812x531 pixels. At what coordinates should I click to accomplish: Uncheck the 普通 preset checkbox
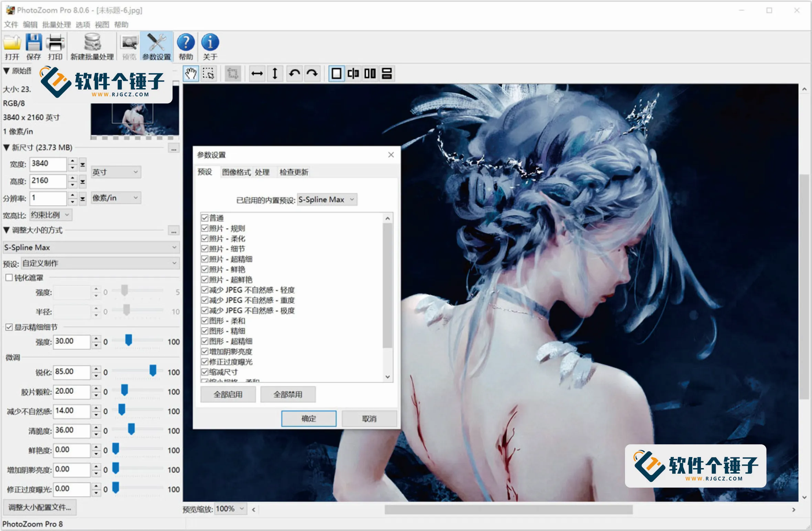[205, 218]
